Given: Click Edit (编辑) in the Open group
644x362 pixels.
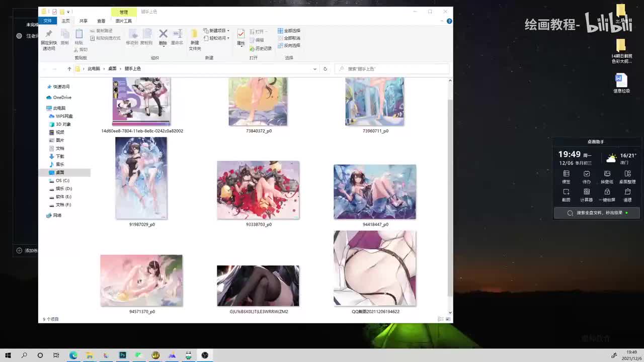Looking at the screenshot, I should (x=257, y=40).
